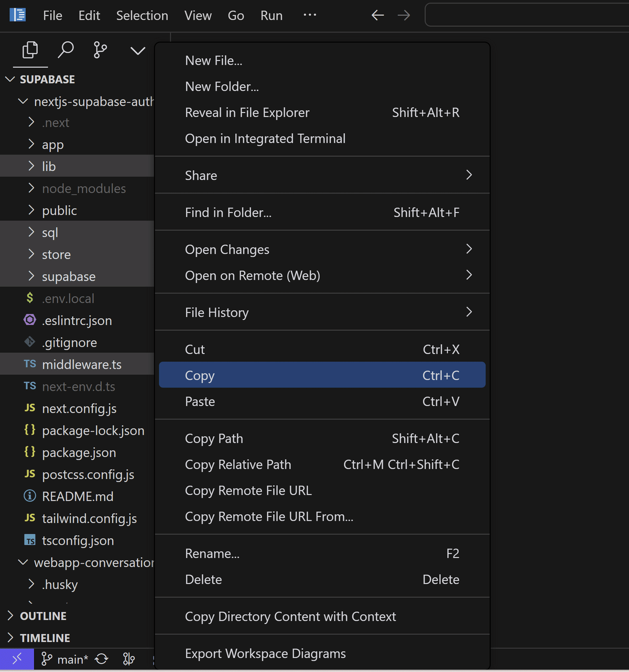Open the Selection menu
The width and height of the screenshot is (629, 672).
pos(142,16)
